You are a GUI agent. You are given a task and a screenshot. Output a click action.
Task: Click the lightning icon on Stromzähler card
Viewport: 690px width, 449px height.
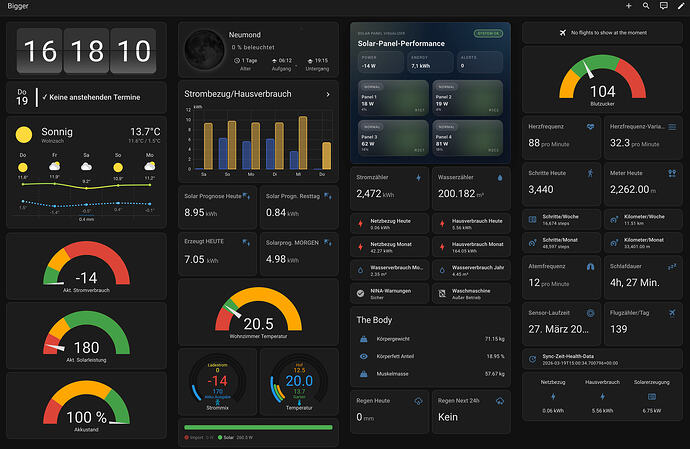tap(418, 177)
